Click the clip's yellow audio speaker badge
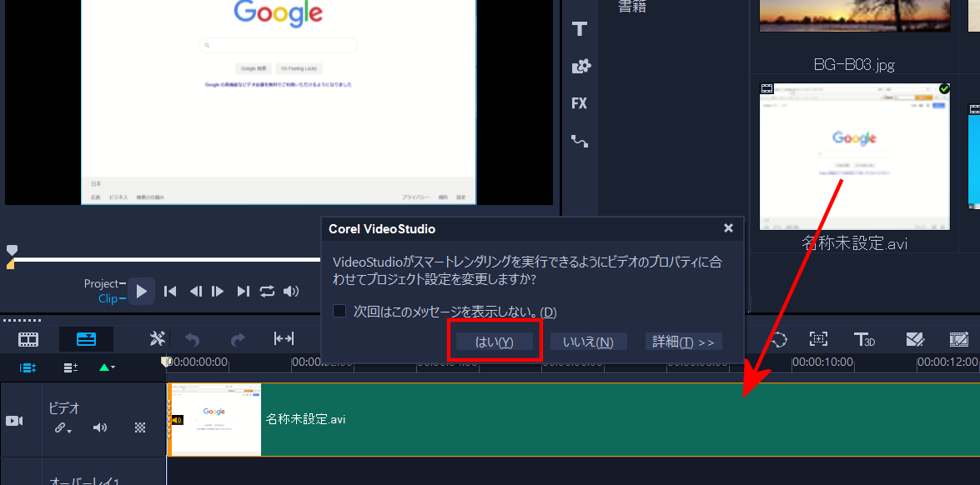980x485 pixels. tap(178, 420)
